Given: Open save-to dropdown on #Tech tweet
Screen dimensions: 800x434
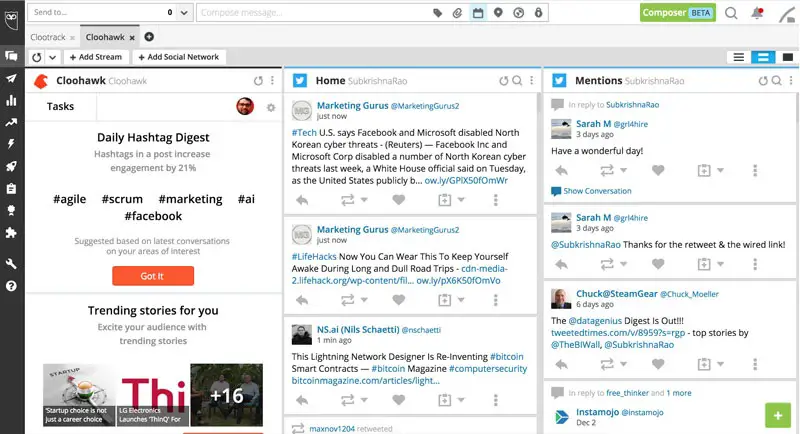Looking at the screenshot, I should [x=461, y=200].
